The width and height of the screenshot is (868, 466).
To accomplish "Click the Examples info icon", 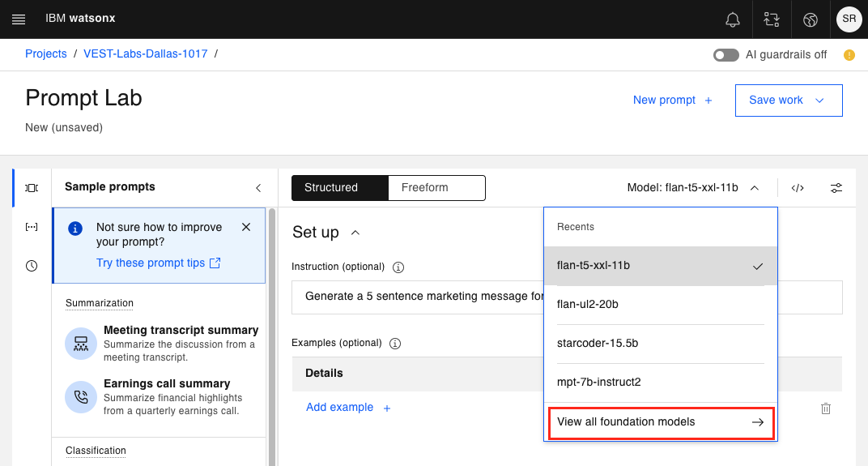I will 394,344.
